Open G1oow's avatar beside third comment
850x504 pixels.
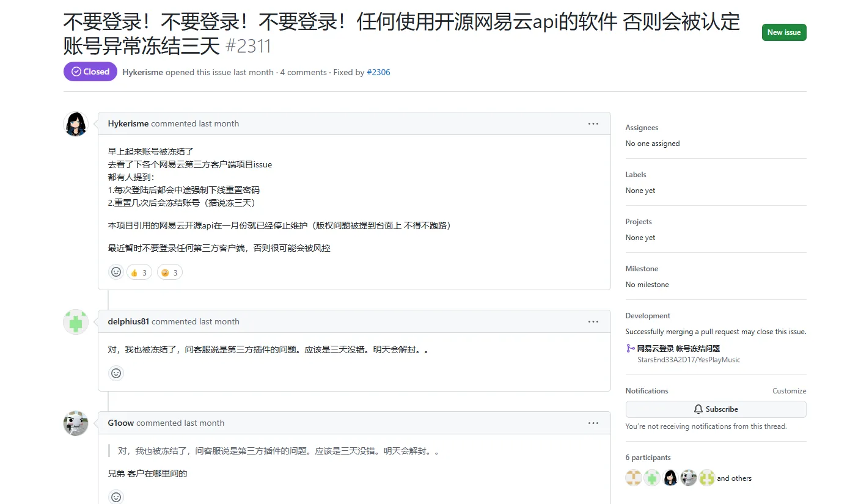[x=76, y=423]
